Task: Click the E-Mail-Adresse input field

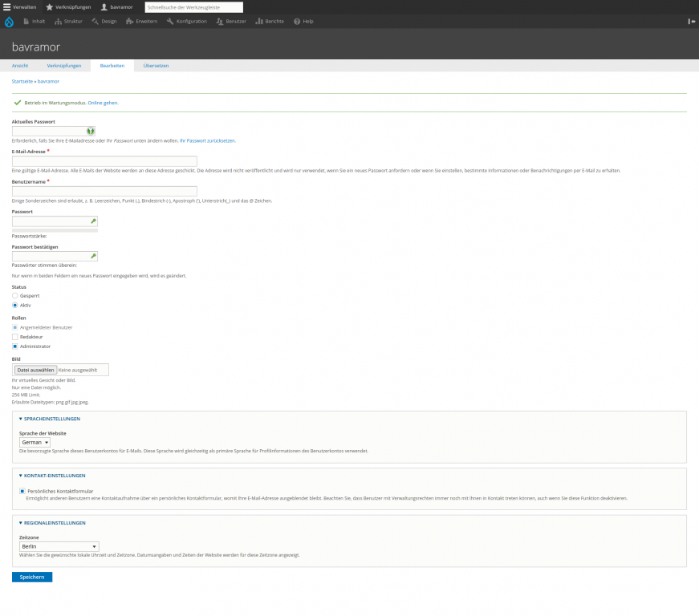Action: coord(104,161)
